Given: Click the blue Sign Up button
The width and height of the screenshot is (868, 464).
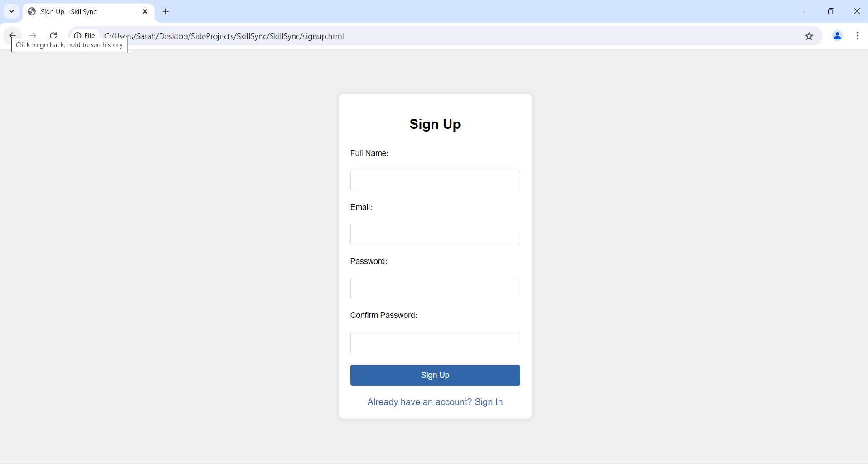Looking at the screenshot, I should (435, 375).
